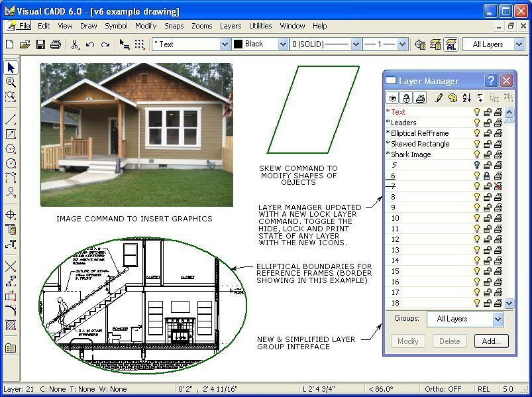Select the Zoom window tool
The width and height of the screenshot is (532, 397).
point(11,96)
